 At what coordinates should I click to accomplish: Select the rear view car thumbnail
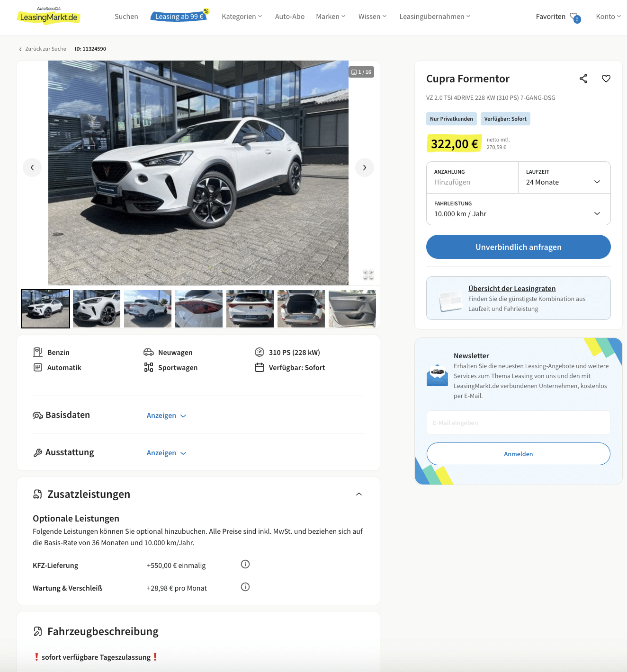pyautogui.click(x=250, y=309)
